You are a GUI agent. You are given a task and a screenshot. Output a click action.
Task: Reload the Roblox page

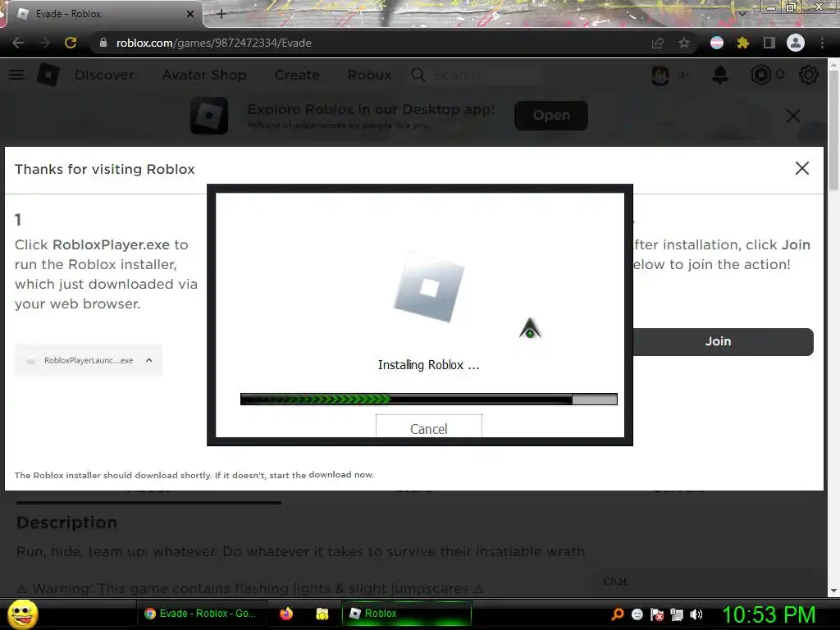coord(71,43)
